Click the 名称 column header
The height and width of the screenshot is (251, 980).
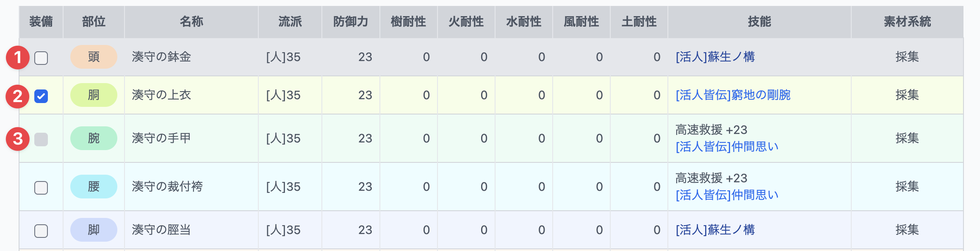191,21
